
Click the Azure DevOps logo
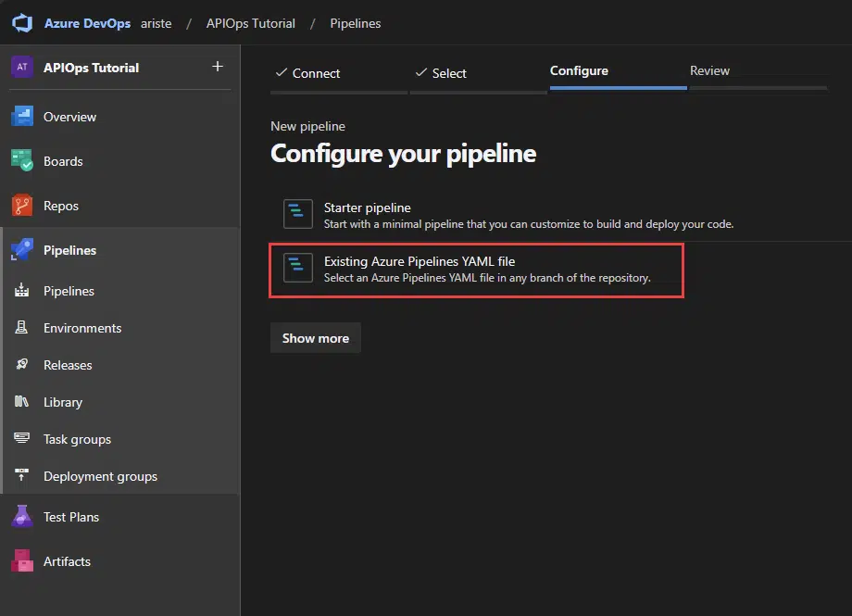tap(20, 22)
